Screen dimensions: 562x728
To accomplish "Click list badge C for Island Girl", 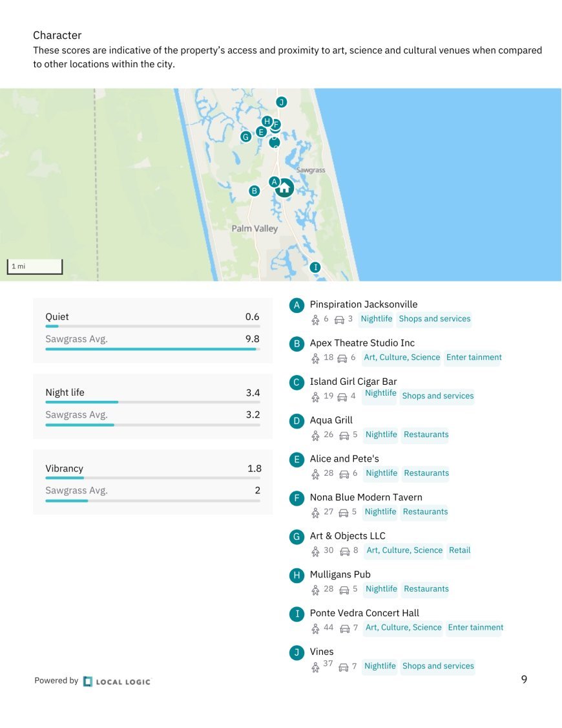I will click(x=297, y=383).
